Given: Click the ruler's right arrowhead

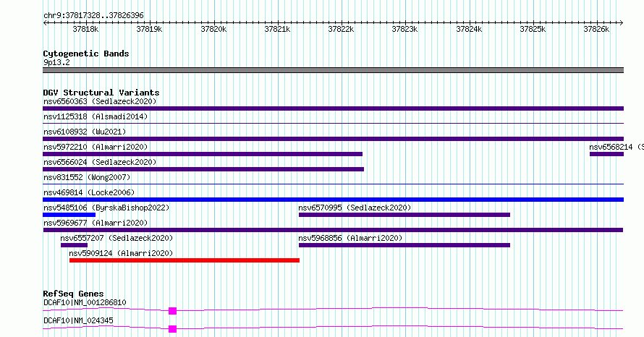Looking at the screenshot, I should [622, 23].
